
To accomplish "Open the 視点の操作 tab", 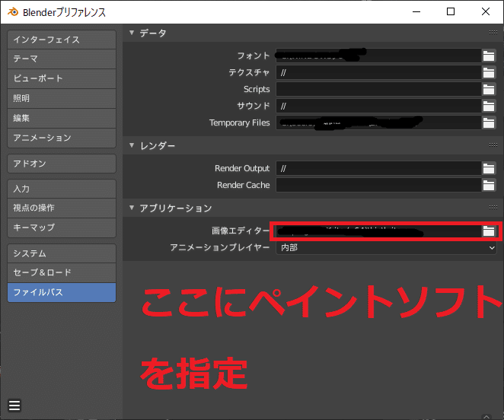I will pyautogui.click(x=62, y=208).
